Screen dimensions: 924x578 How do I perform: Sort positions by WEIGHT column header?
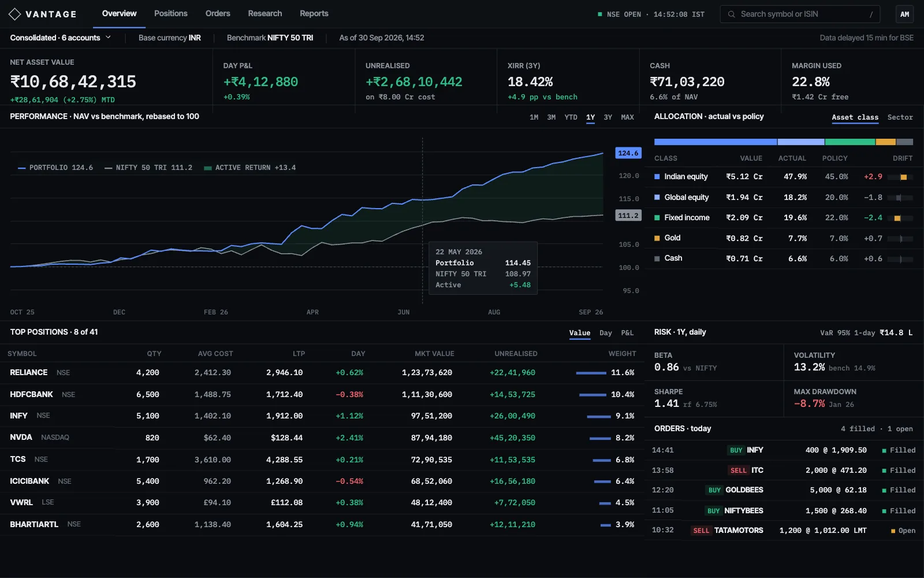[x=622, y=354]
